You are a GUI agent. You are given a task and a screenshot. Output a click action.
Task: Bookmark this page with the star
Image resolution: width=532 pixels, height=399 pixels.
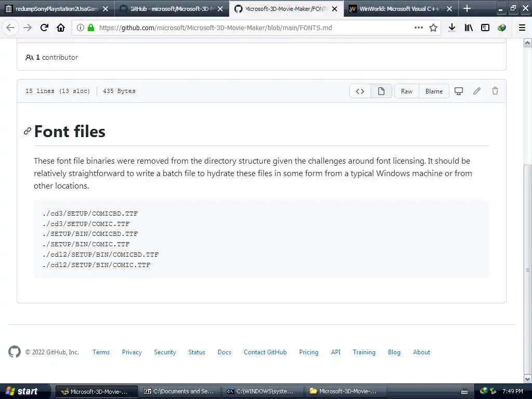click(433, 28)
